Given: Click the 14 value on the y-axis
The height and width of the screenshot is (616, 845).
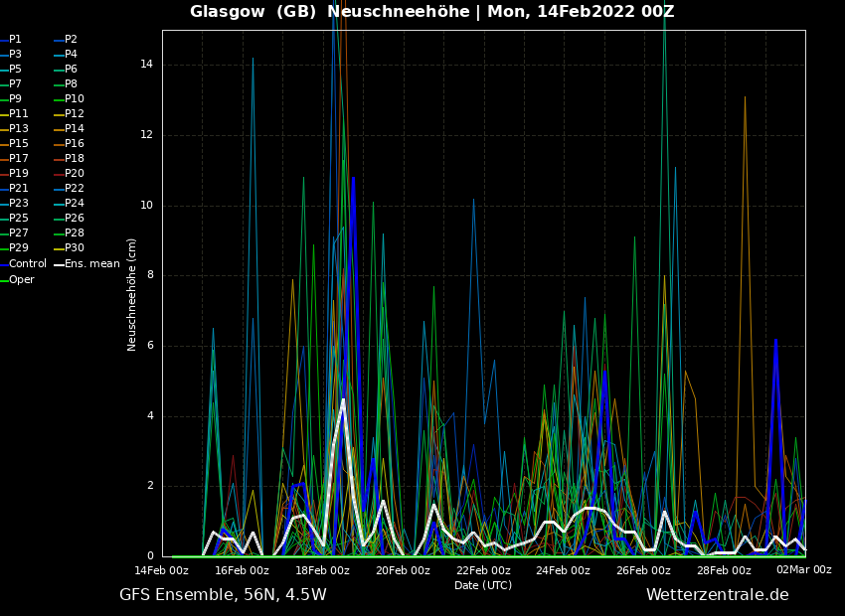Looking at the screenshot, I should point(146,65).
